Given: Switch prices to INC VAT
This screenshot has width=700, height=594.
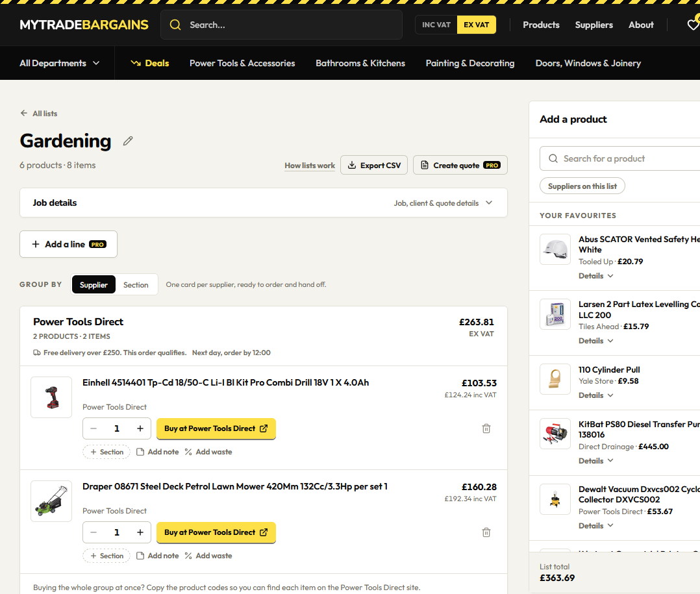Looking at the screenshot, I should point(436,25).
